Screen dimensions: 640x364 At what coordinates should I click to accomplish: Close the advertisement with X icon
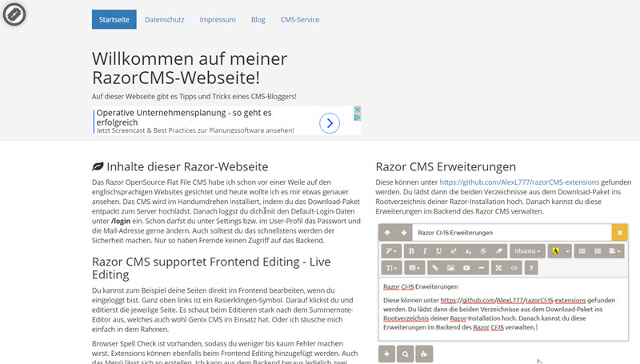[x=357, y=110]
